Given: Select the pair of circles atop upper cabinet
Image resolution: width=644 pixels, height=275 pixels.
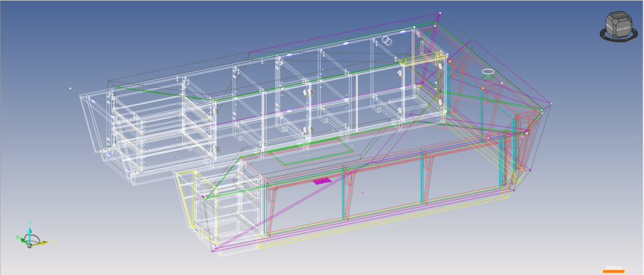Looking at the screenshot, I should (x=387, y=41).
